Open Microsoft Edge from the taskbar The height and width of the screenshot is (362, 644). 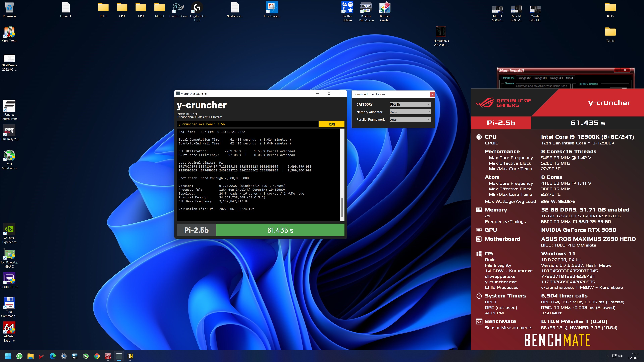point(52,356)
